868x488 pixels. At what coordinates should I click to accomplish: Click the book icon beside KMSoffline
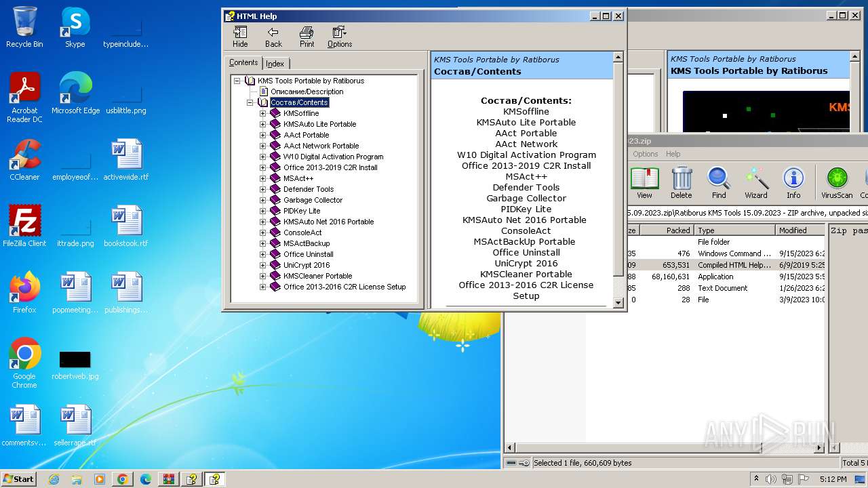click(275, 113)
